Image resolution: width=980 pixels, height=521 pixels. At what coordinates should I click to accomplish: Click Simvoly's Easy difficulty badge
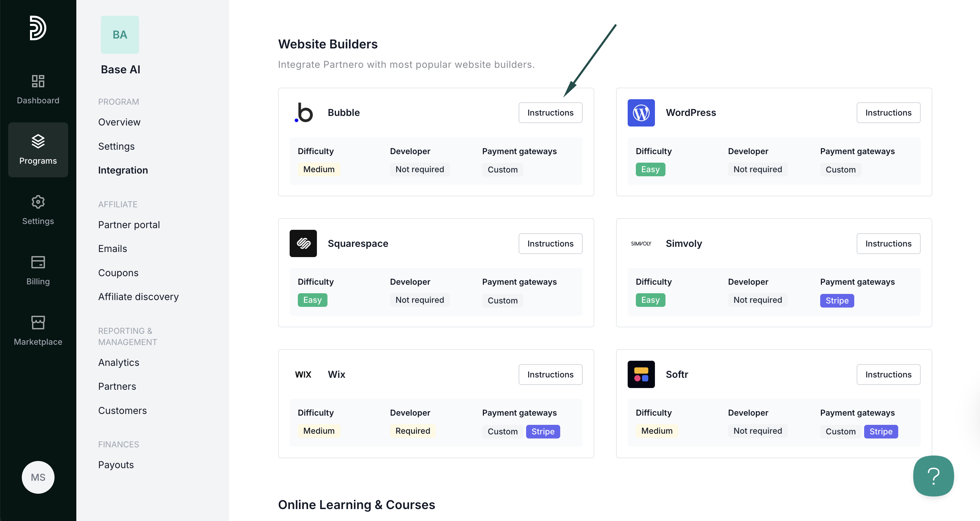[x=650, y=300]
